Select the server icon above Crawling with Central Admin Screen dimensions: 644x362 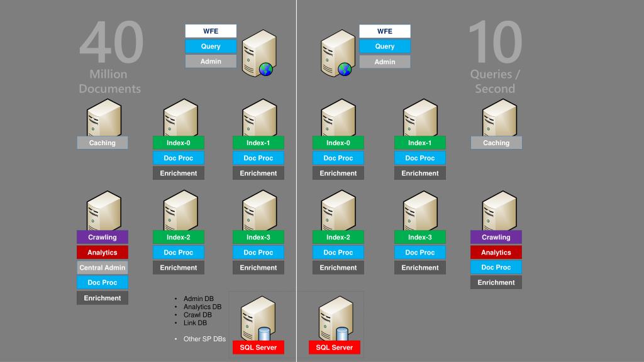click(x=104, y=210)
